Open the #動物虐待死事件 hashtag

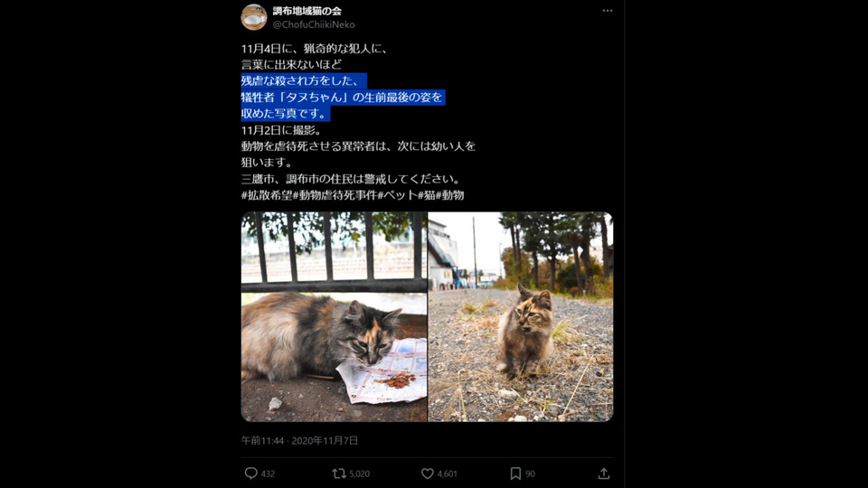coord(335,195)
